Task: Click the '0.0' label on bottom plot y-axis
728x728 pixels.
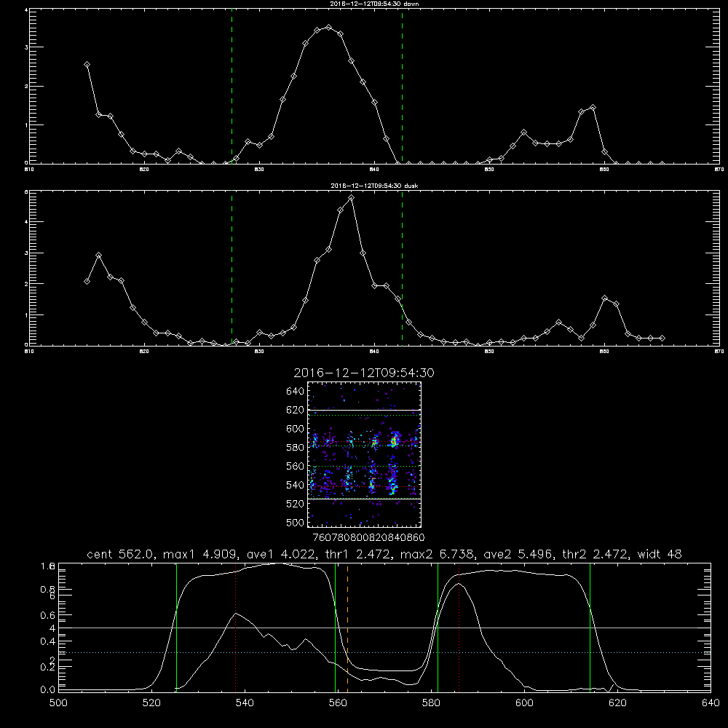Action: [48, 690]
